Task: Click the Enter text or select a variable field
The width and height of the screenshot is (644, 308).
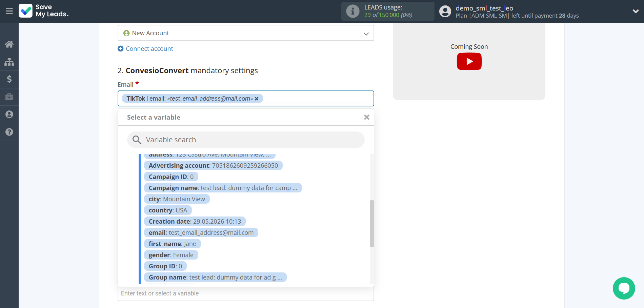Action: tap(246, 293)
